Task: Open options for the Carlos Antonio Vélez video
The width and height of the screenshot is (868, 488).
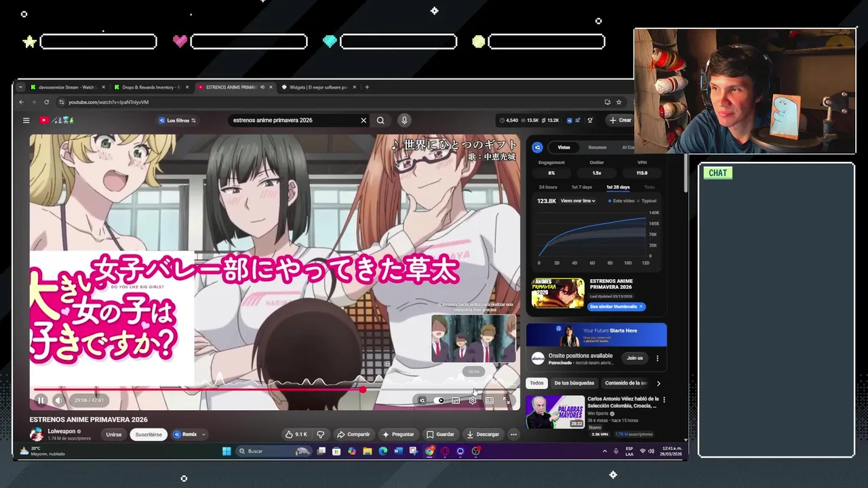Action: tap(664, 400)
